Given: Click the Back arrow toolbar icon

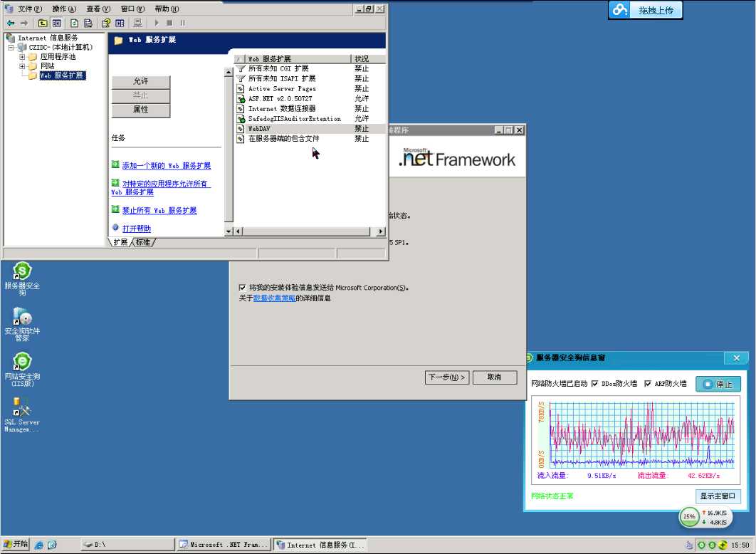Looking at the screenshot, I should coord(11,23).
